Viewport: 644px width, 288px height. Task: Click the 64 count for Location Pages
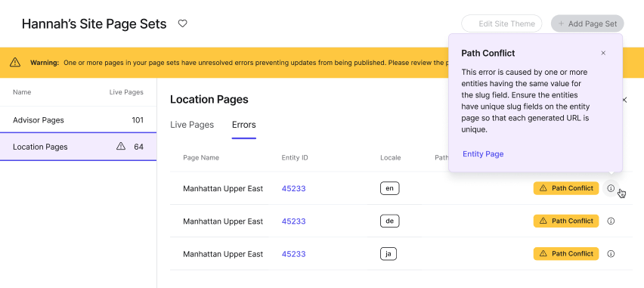pos(139,147)
